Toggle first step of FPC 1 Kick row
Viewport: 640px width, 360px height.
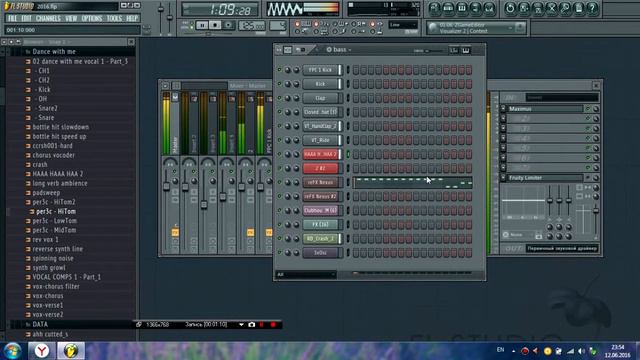(x=356, y=70)
